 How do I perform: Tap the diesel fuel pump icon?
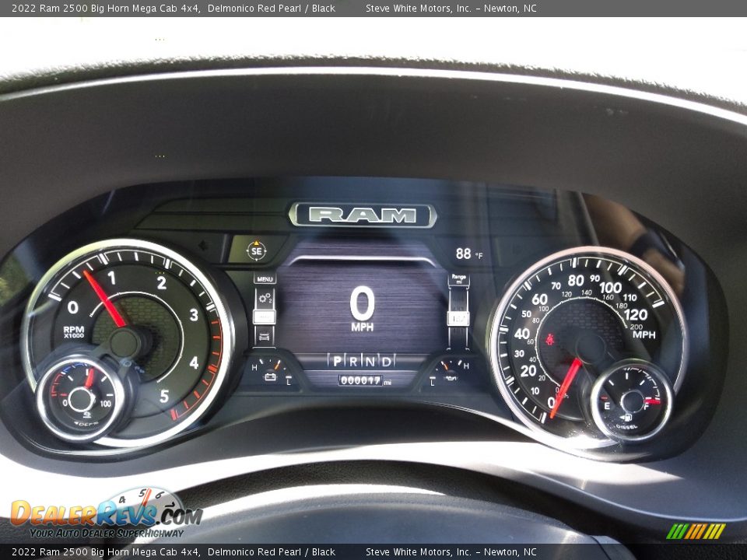[x=626, y=418]
